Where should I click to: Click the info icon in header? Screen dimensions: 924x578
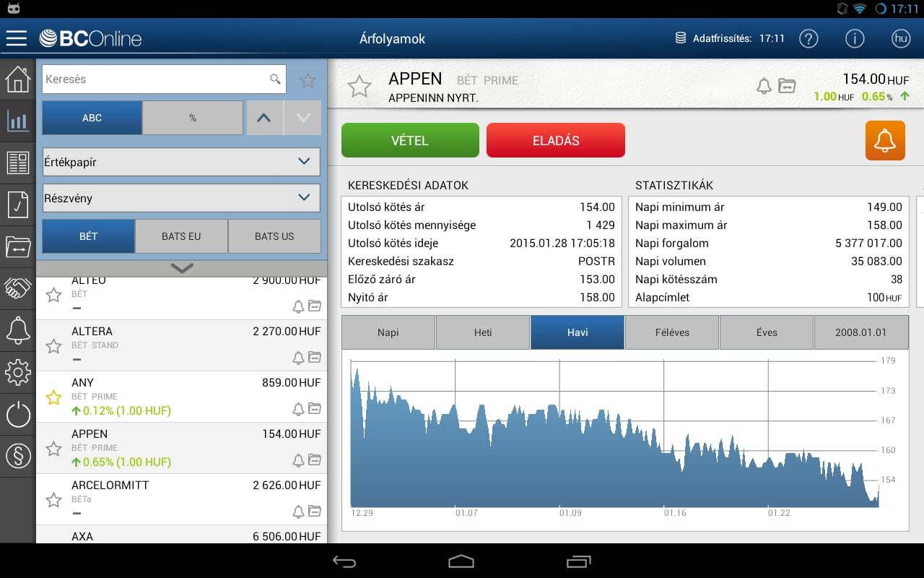tap(855, 38)
